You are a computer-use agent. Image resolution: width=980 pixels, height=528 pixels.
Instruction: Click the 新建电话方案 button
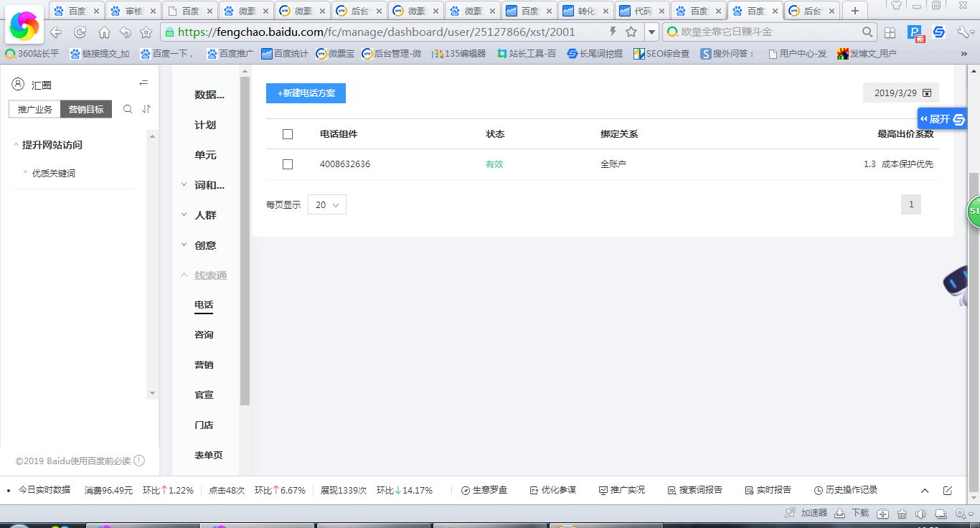tap(306, 93)
